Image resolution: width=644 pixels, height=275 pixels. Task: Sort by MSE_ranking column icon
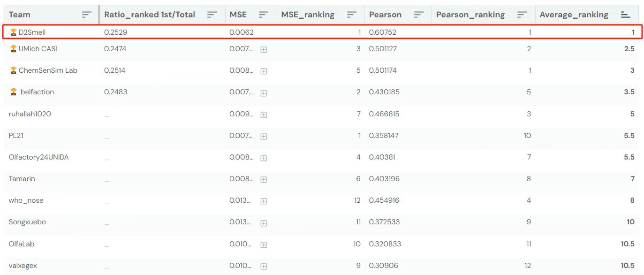point(352,15)
